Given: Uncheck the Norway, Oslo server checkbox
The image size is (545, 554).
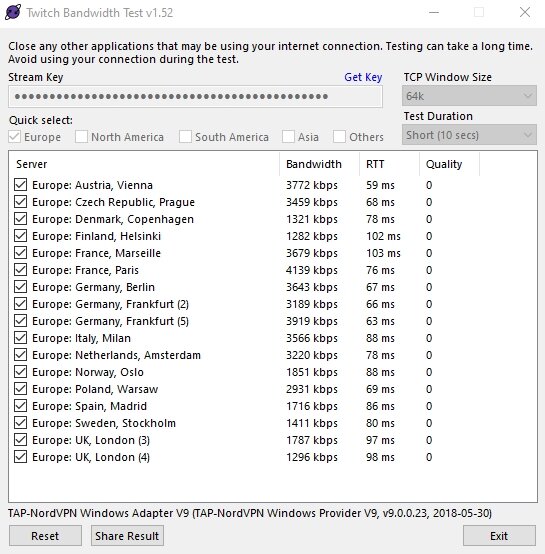Looking at the screenshot, I should click(20, 372).
